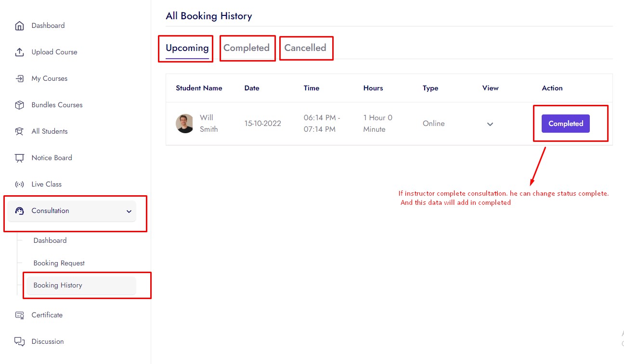Screen dimensions: 624x364
Task: Open the Notice Board page link
Action: 52,158
